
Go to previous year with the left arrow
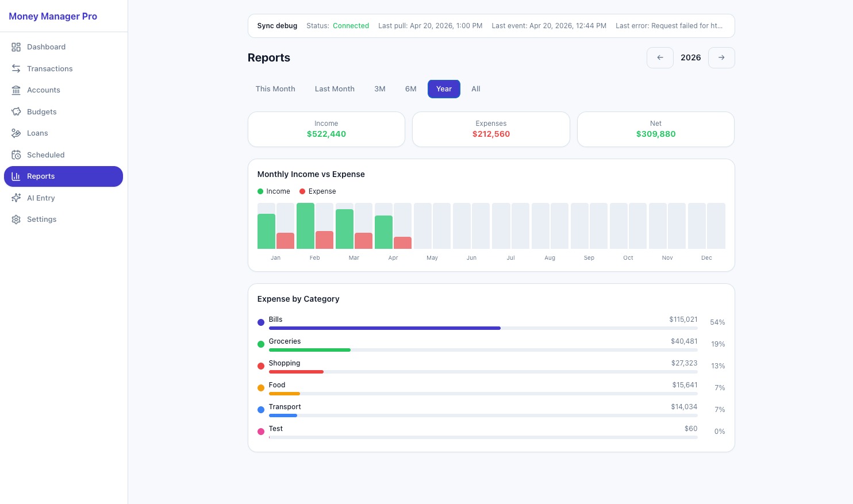[x=660, y=57]
